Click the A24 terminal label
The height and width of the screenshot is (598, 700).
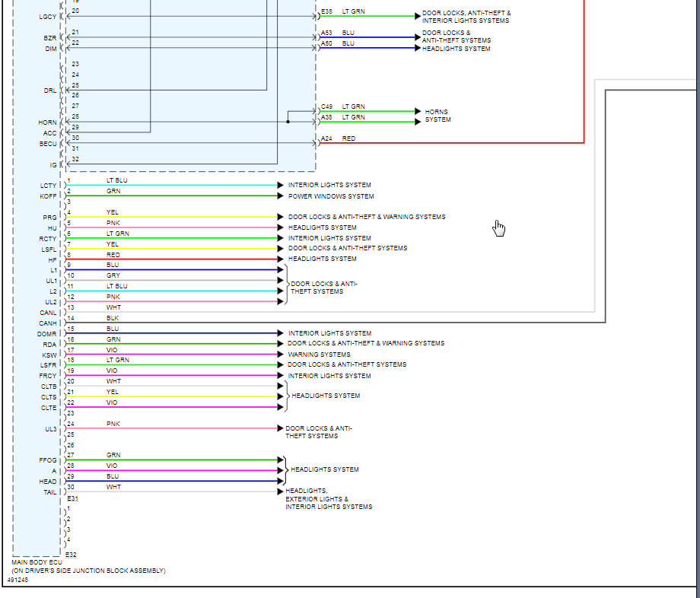pos(326,138)
